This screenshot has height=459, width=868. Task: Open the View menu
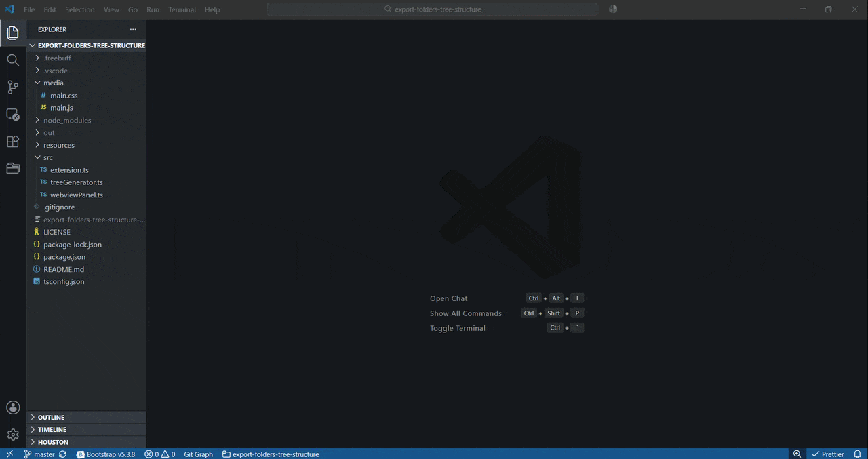(111, 9)
